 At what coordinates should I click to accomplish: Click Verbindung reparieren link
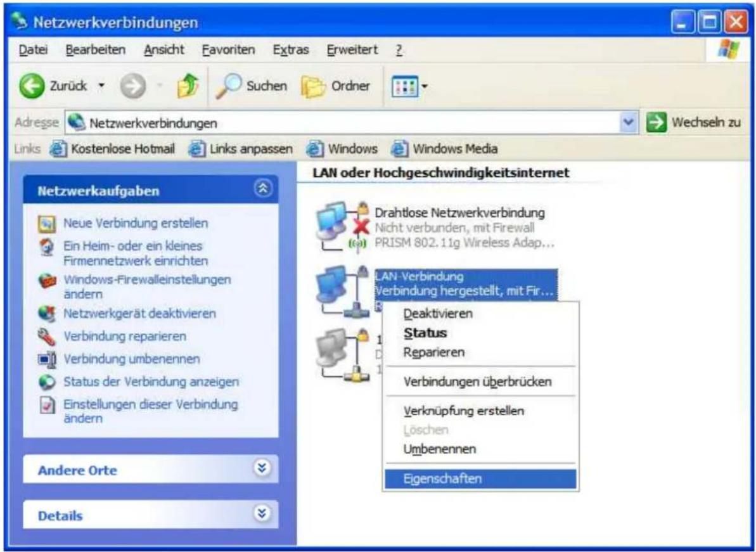(x=124, y=336)
